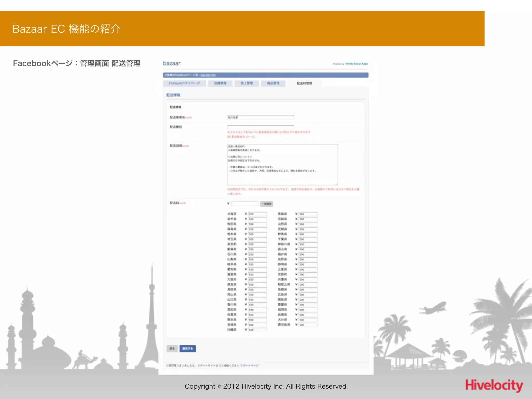
Task: Open the registered Facebook page name link
Action: point(208,75)
